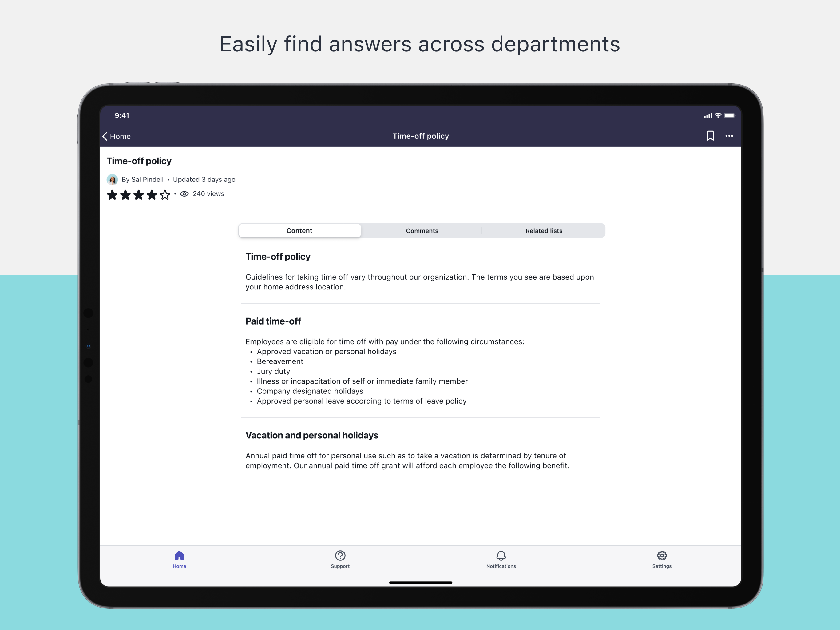Switch to the Comments tab
This screenshot has height=630, width=840.
(422, 231)
